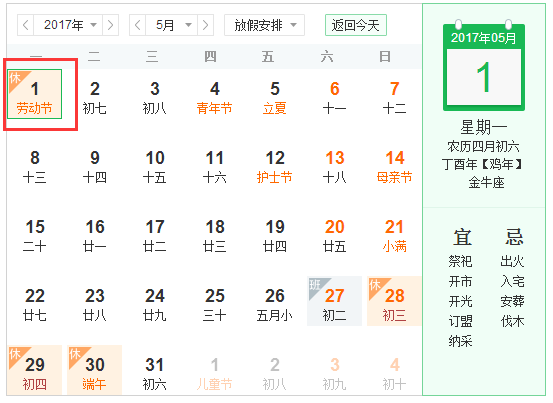This screenshot has height=403, width=553.
Task: Click the 星期一 weekday label
Action: point(484,127)
